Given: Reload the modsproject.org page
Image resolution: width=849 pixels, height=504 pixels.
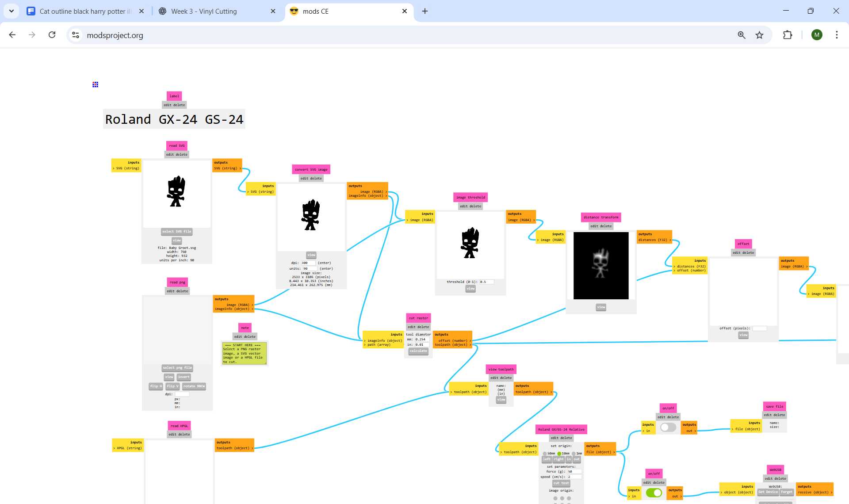Looking at the screenshot, I should pos(52,35).
